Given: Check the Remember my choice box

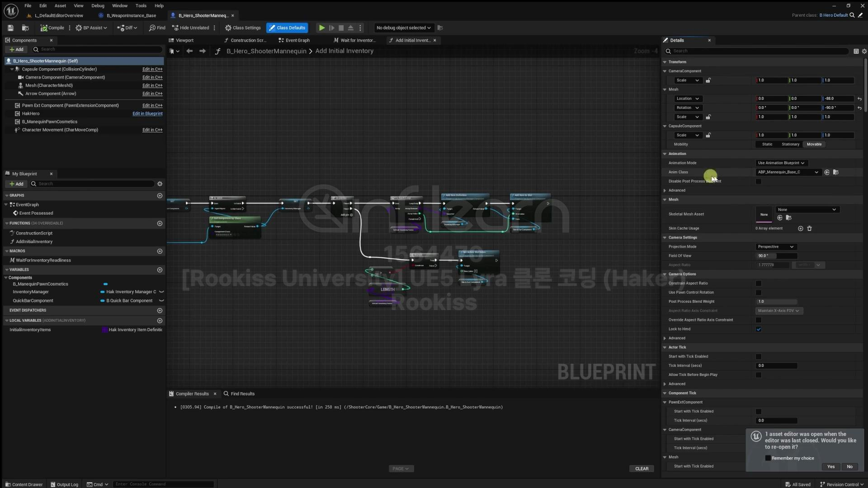Looking at the screenshot, I should 768,458.
